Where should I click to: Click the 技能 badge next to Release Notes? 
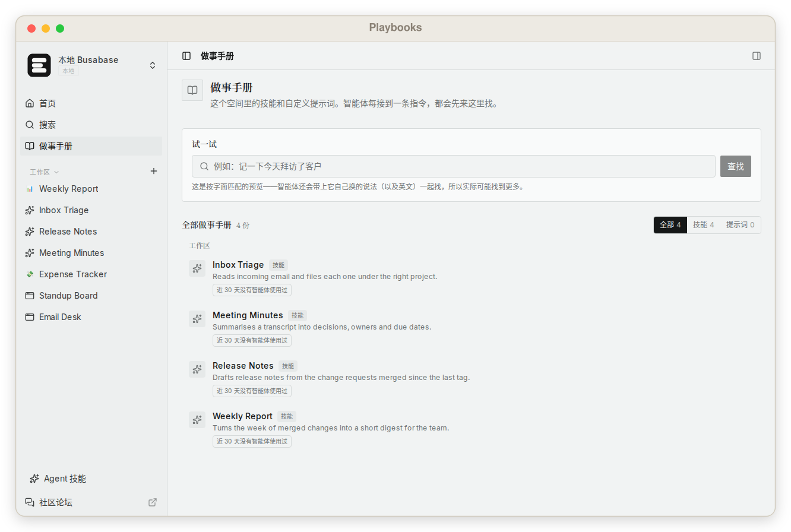coord(288,366)
